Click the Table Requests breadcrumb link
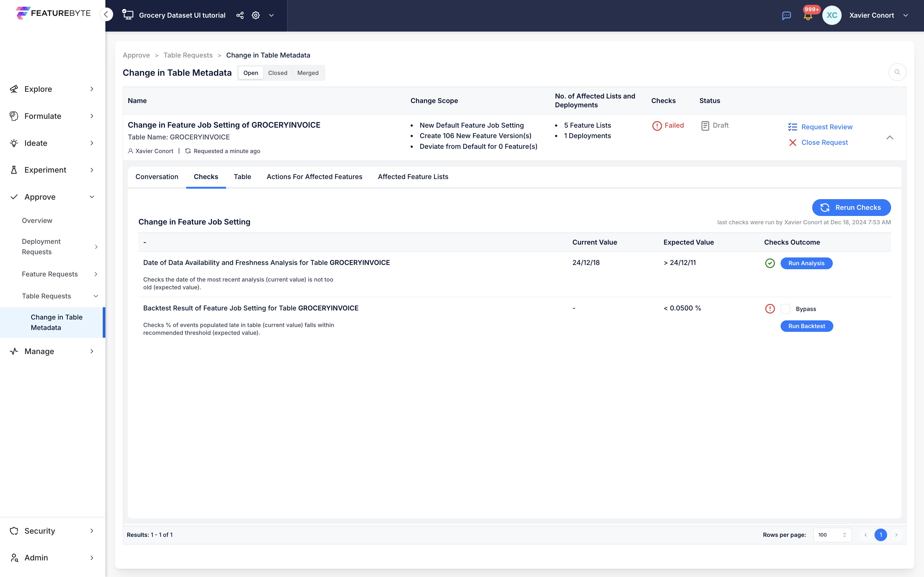Image resolution: width=924 pixels, height=577 pixels. [x=188, y=55]
